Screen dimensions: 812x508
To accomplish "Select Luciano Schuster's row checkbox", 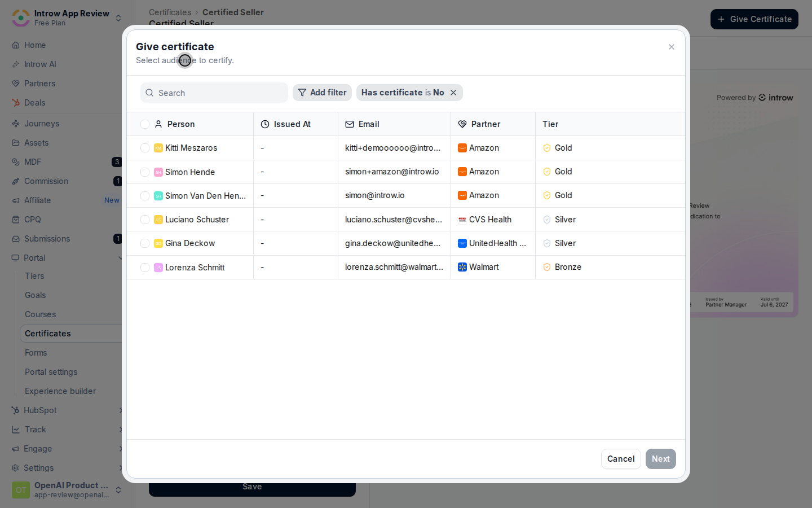I will (x=145, y=220).
